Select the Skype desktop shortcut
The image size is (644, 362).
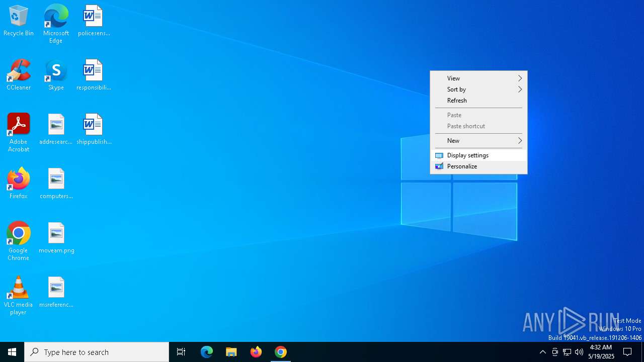56,75
